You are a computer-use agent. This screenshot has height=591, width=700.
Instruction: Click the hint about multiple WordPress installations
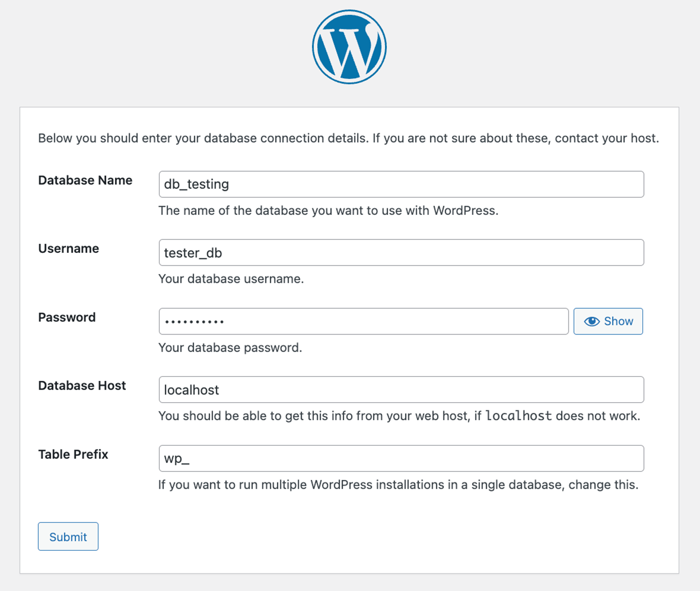(x=398, y=485)
